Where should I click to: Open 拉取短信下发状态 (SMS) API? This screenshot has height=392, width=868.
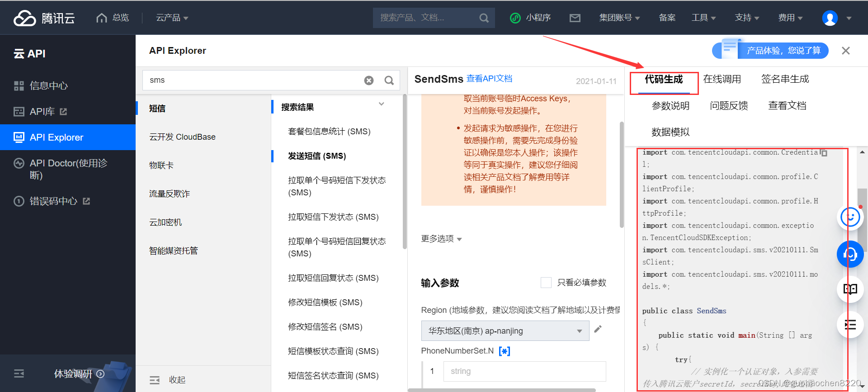[x=333, y=217]
